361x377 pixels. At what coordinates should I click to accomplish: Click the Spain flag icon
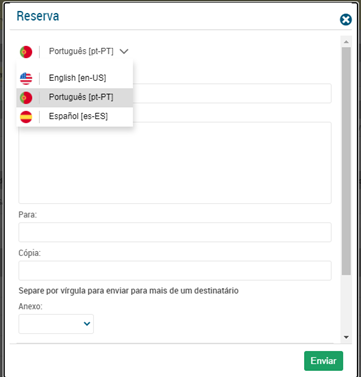26,117
